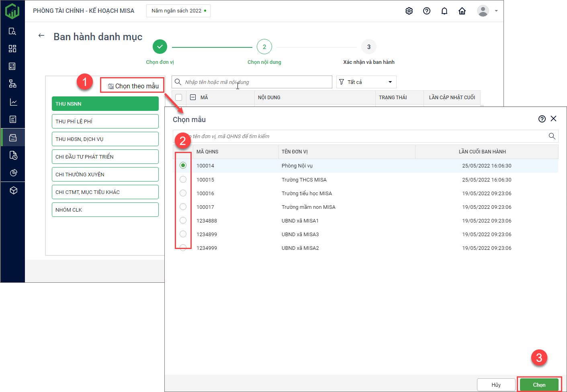Click the step 2 circle Chọn nội dung

[x=264, y=47]
